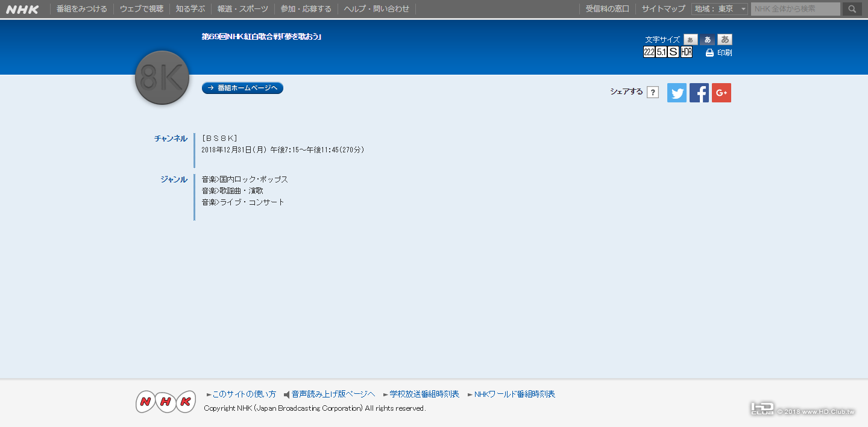Share the page on Facebook
868x427 pixels.
pyautogui.click(x=699, y=93)
